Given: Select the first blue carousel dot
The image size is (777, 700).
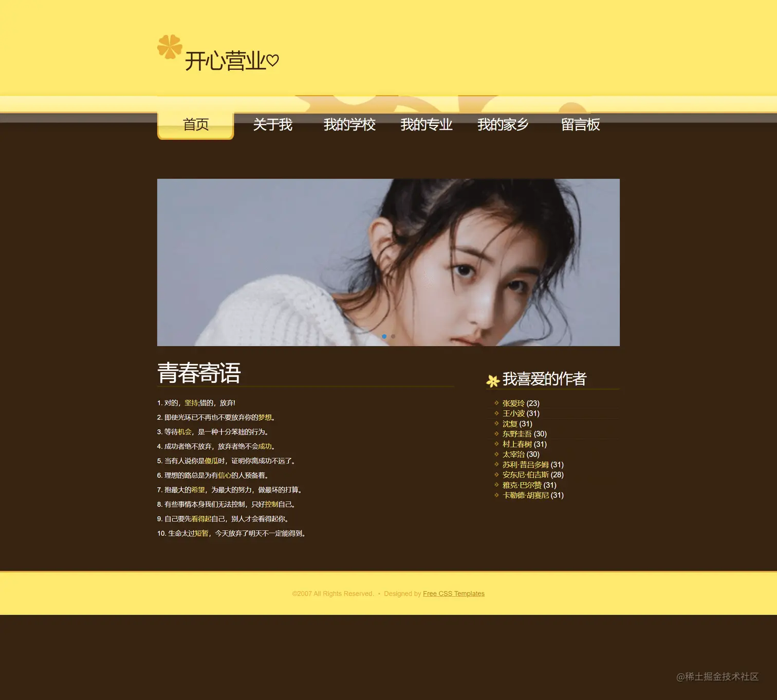Looking at the screenshot, I should pos(384,337).
